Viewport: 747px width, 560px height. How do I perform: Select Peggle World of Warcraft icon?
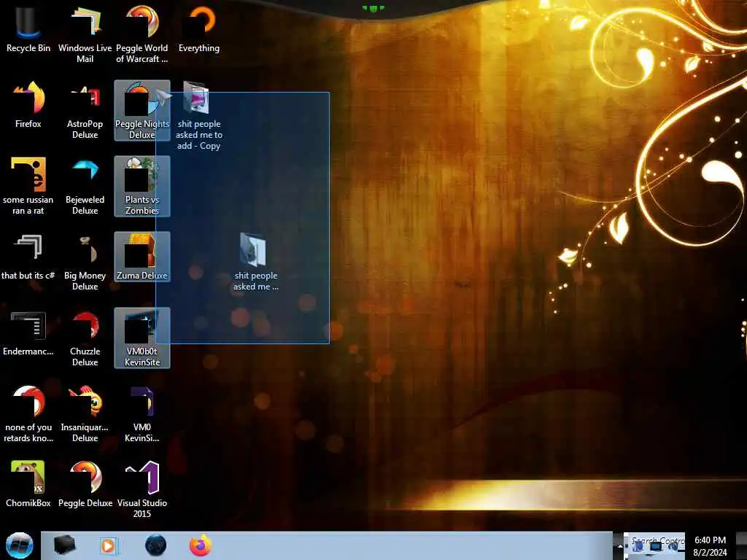[x=142, y=34]
